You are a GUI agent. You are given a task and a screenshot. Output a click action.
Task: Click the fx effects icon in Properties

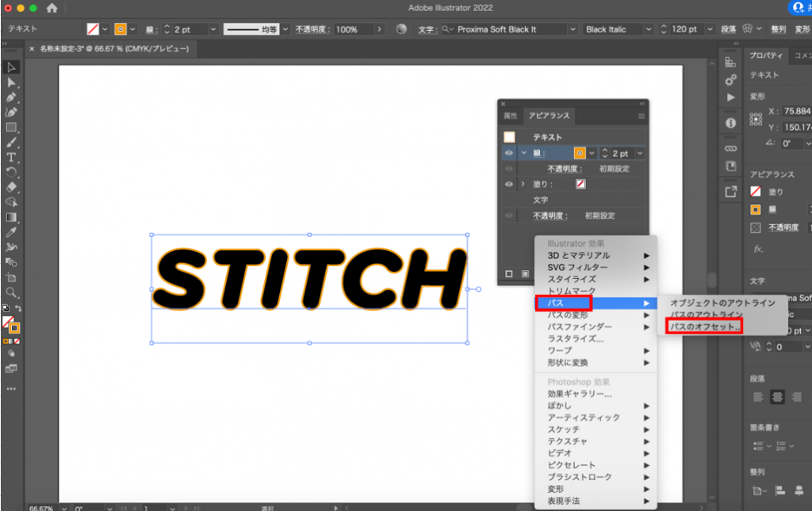tap(758, 250)
